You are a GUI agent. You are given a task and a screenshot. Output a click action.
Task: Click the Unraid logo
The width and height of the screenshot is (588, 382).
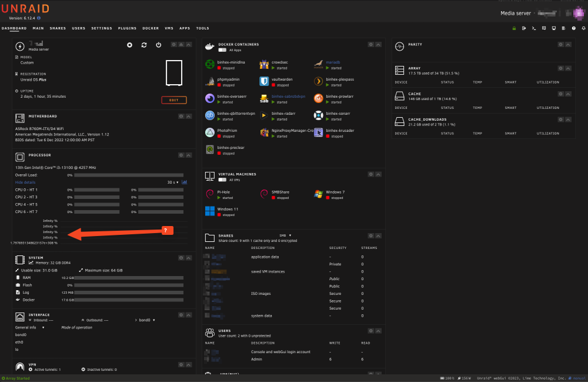[25, 8]
